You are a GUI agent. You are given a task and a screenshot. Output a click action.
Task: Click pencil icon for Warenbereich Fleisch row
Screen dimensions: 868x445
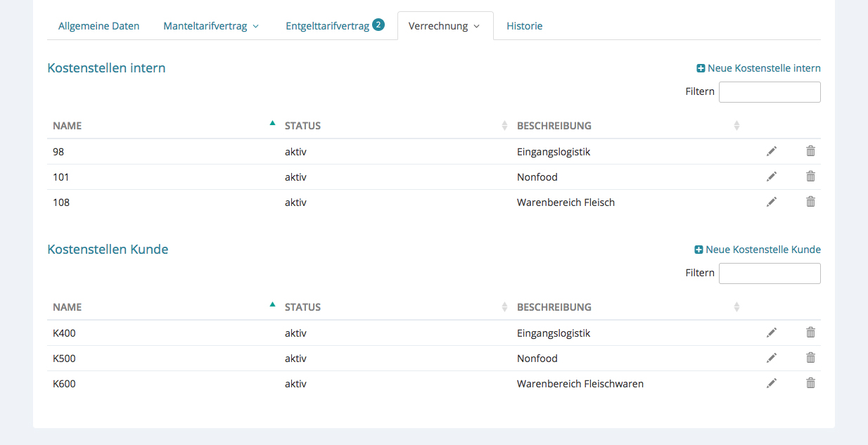click(772, 202)
